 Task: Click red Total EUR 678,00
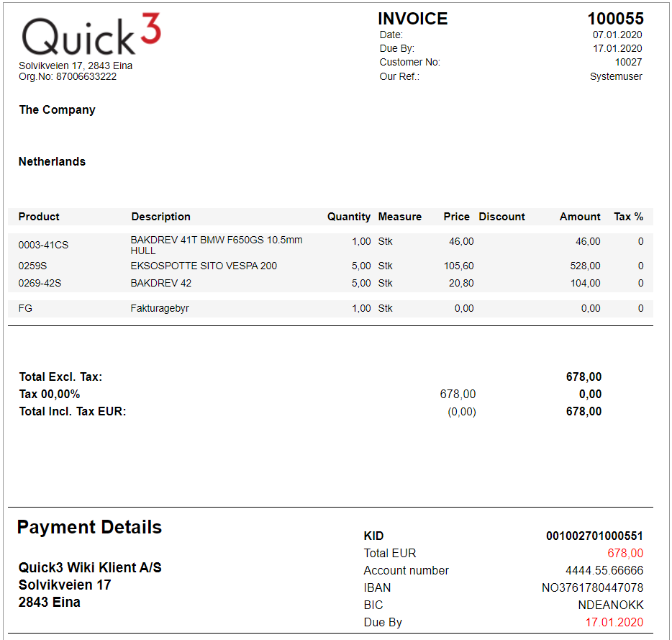point(625,554)
